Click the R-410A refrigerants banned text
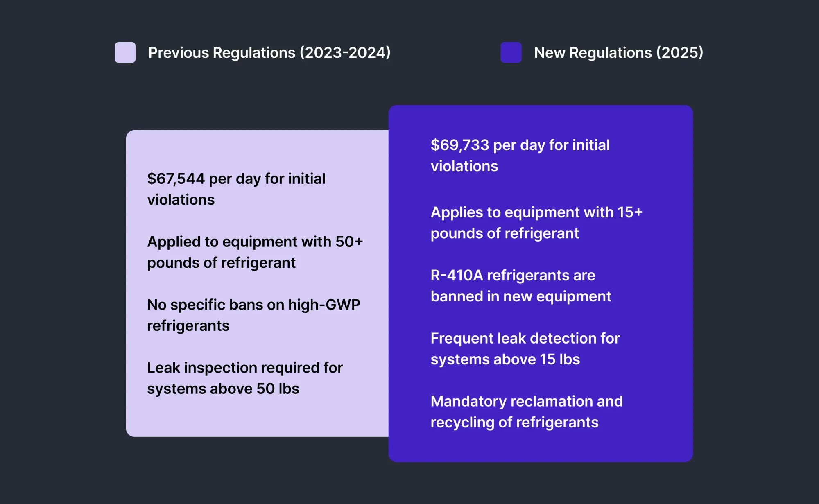819x504 pixels. pyautogui.click(x=521, y=286)
